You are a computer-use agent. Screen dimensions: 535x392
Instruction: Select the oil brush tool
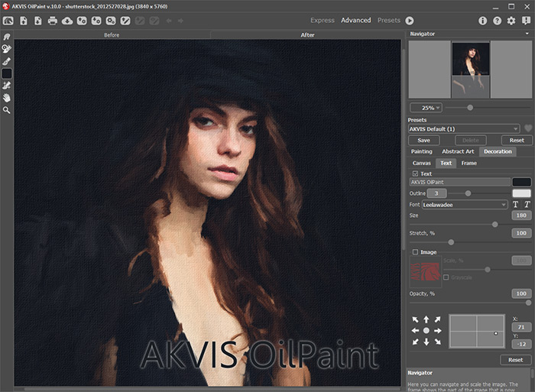click(x=6, y=61)
